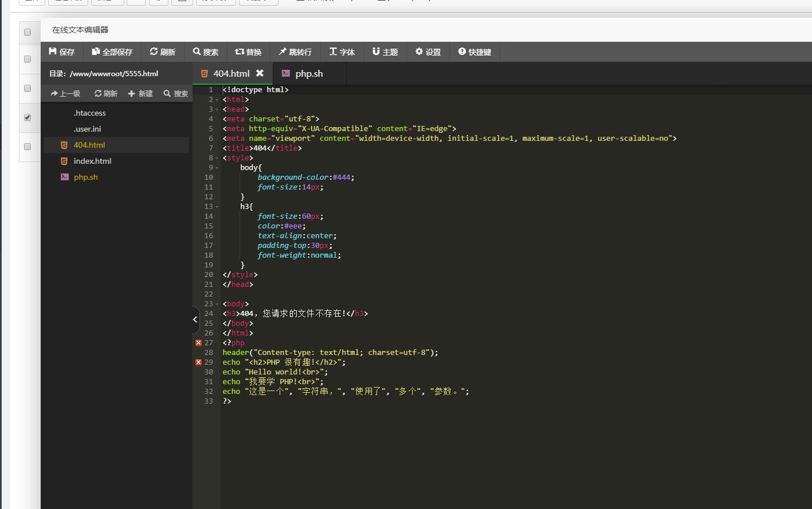Image resolution: width=812 pixels, height=509 pixels.
Task: Click the echo "Hello world!<br>" line
Action: click(x=275, y=372)
